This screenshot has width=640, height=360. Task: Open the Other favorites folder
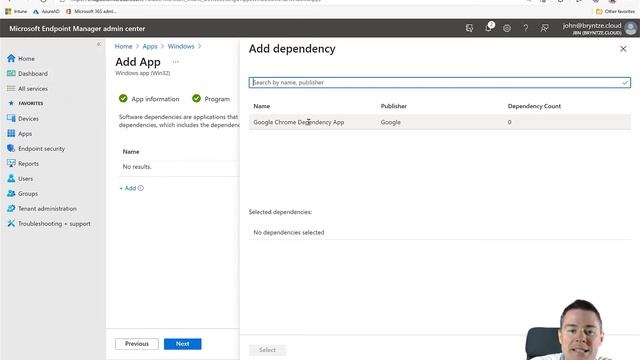click(x=616, y=11)
